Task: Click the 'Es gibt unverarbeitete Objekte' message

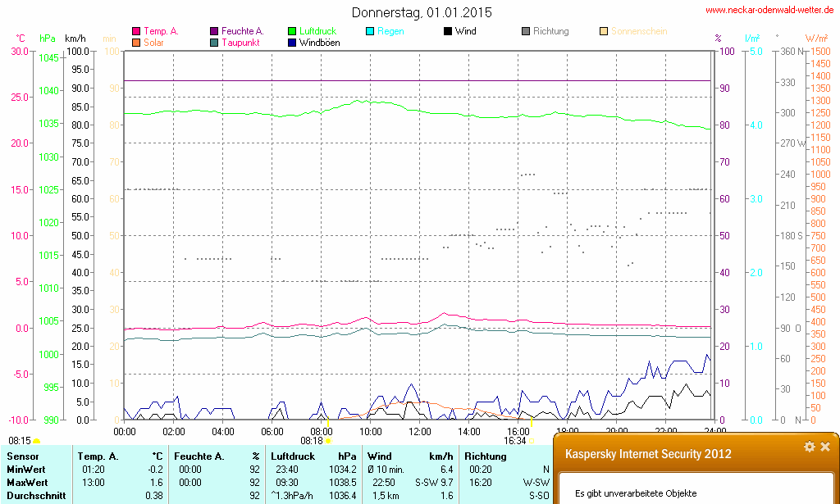Action: point(635,493)
